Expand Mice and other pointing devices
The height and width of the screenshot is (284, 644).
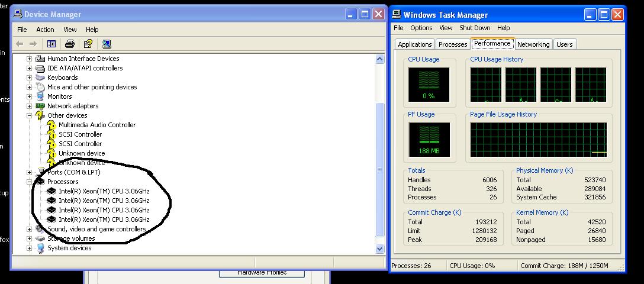(x=29, y=87)
